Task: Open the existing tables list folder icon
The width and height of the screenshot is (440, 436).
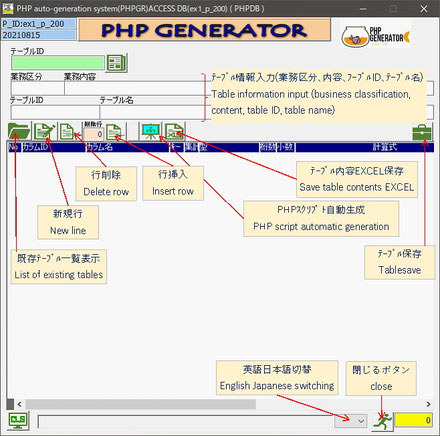Action: [x=19, y=131]
